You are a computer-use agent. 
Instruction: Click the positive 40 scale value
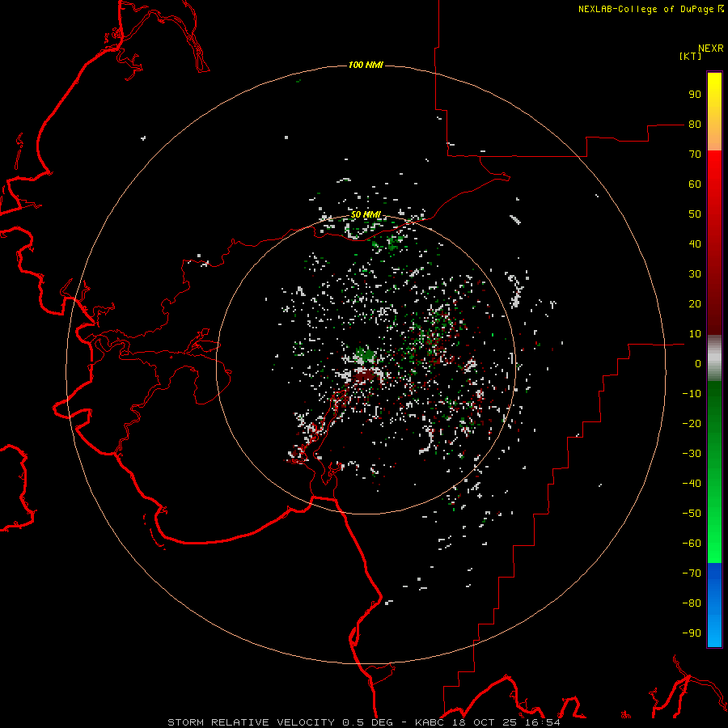pyautogui.click(x=695, y=244)
